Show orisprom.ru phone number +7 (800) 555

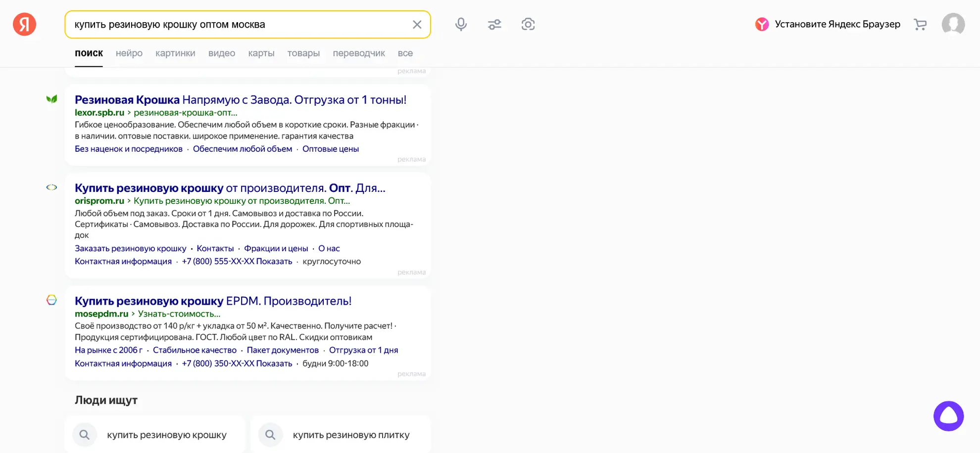237,262
